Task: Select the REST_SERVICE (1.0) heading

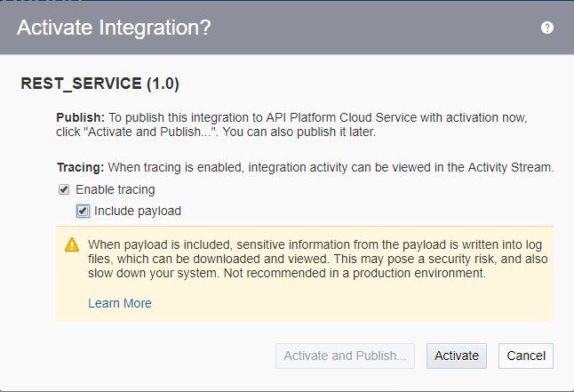Action: [100, 84]
